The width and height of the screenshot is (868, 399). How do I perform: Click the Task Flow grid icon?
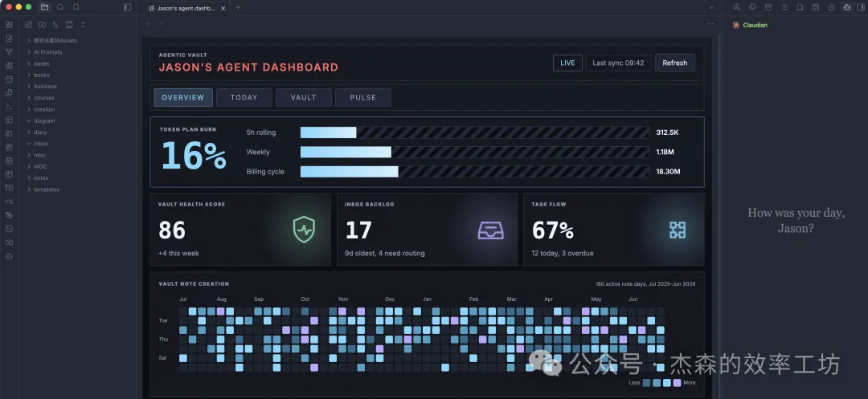pos(678,230)
